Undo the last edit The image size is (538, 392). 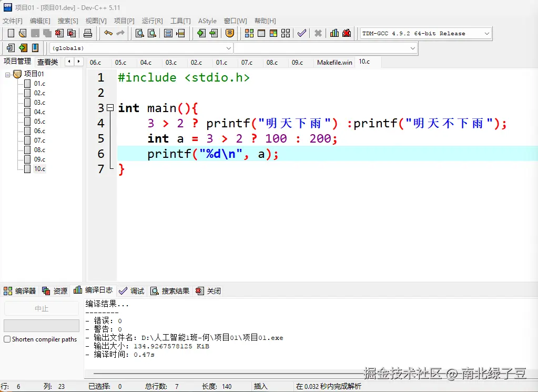(x=108, y=33)
